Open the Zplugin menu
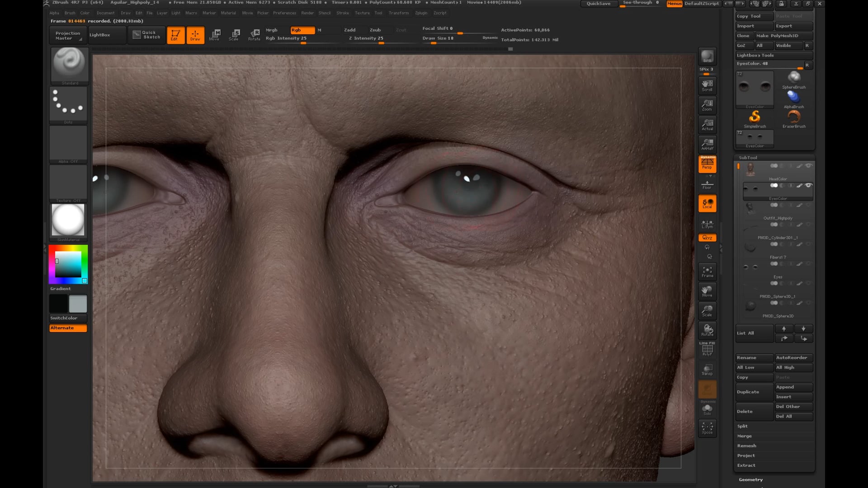Image resolution: width=868 pixels, height=488 pixels. coord(420,13)
